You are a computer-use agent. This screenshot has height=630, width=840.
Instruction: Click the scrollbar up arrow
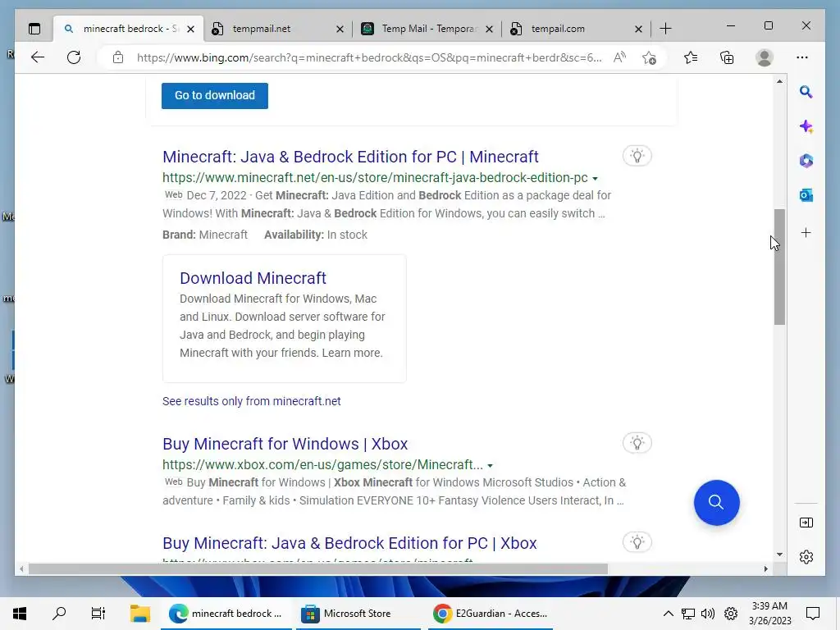click(779, 81)
